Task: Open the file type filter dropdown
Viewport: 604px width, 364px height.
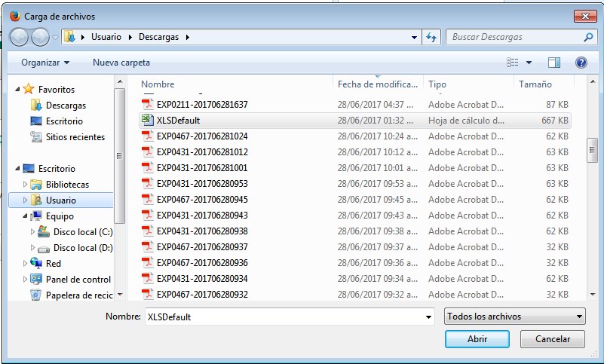Action: click(514, 317)
